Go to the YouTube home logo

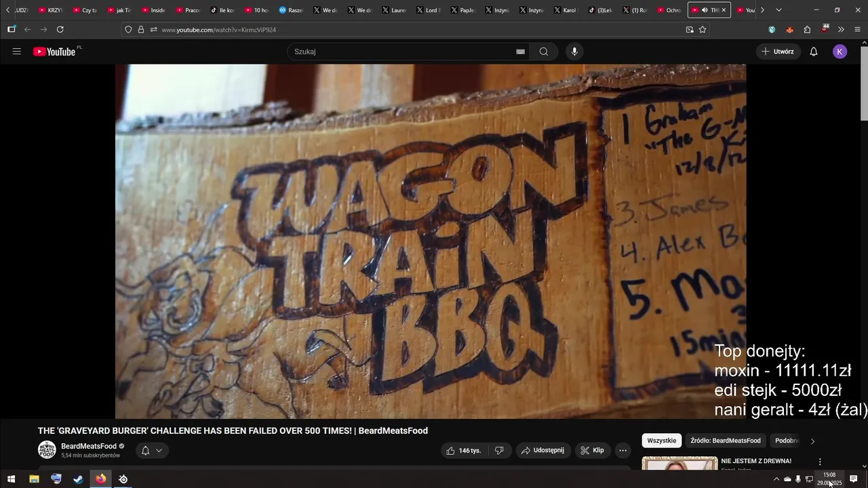[54, 52]
